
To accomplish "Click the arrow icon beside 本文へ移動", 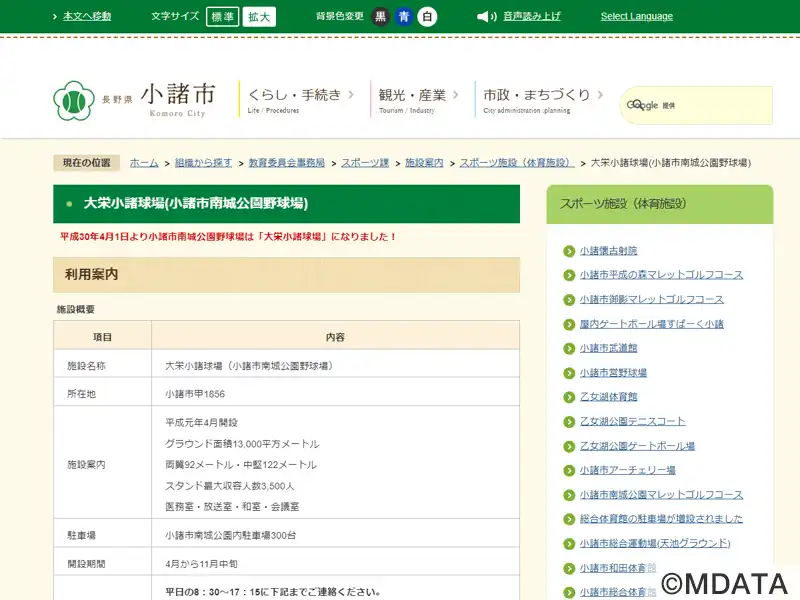I will 55,16.
